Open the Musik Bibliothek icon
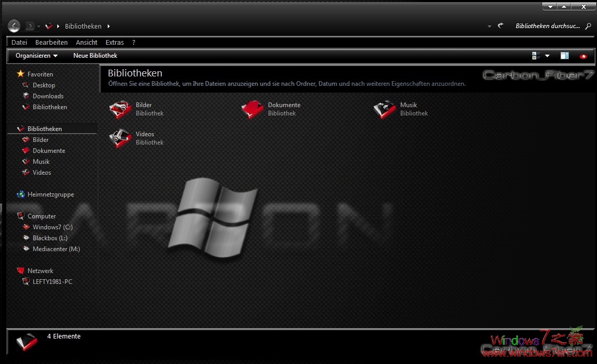The height and width of the screenshot is (364, 597). 384,109
